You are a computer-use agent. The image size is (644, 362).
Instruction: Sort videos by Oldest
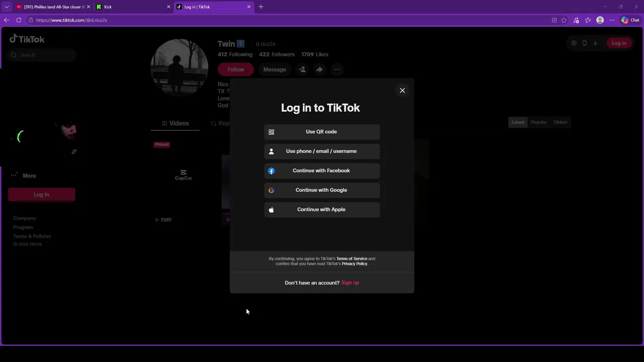[x=560, y=122]
